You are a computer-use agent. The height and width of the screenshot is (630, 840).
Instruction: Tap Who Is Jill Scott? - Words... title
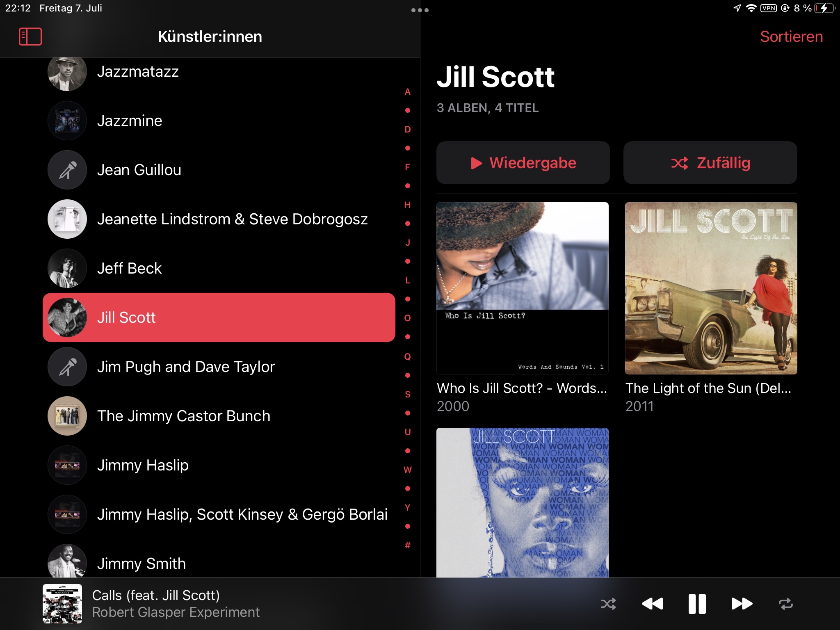(x=522, y=388)
